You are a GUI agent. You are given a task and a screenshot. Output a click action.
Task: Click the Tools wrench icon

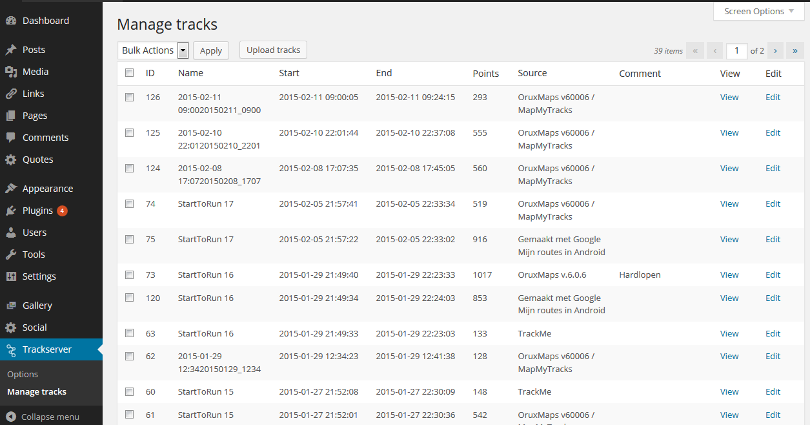[x=11, y=254]
